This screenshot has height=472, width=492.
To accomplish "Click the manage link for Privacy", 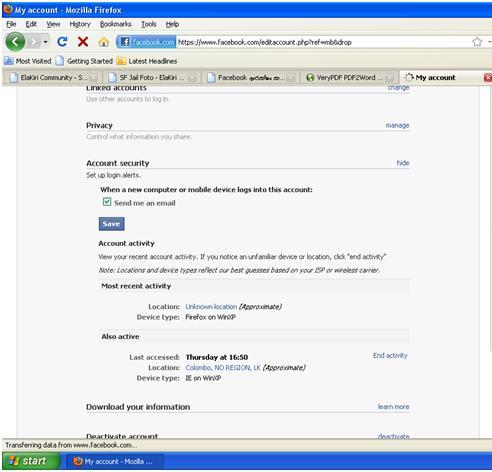I will pos(397,125).
